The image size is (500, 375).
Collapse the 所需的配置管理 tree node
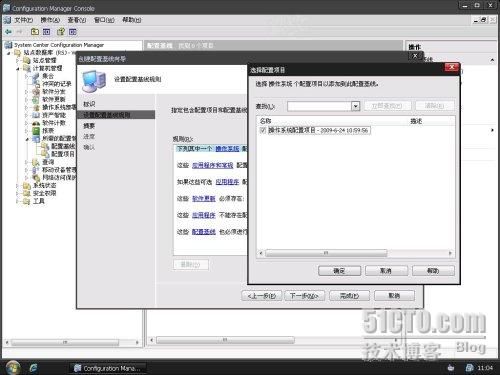pos(27,139)
